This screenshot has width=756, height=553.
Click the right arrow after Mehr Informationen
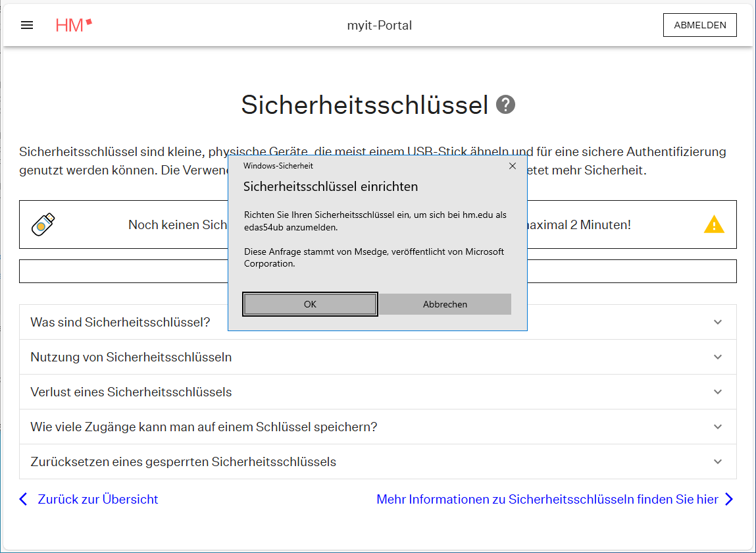[728, 499]
